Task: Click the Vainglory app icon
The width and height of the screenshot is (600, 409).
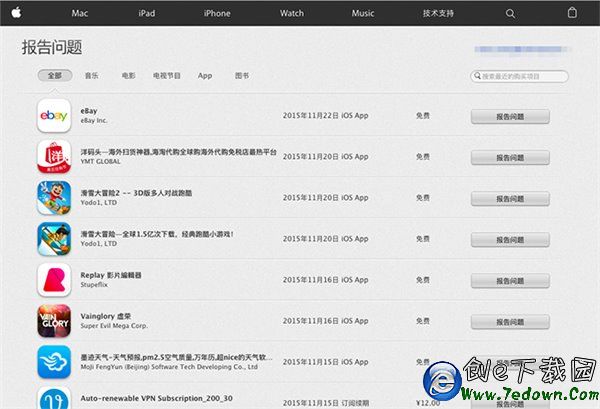Action: coord(54,321)
